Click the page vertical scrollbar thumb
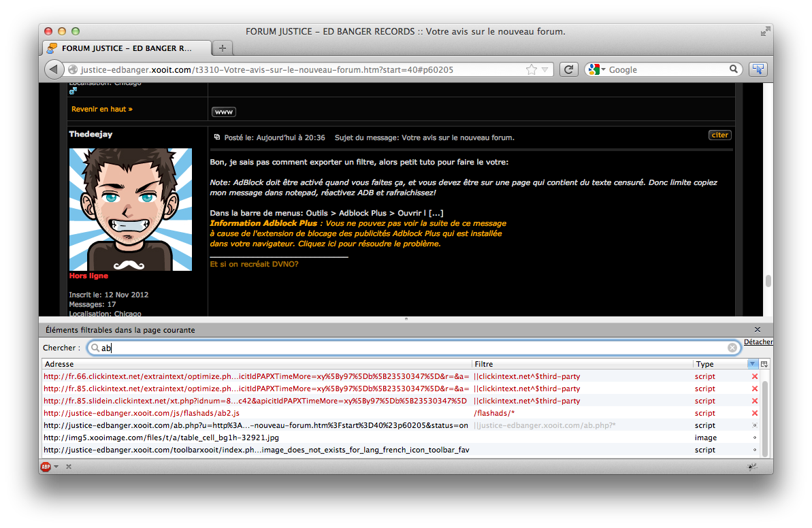 tap(768, 280)
